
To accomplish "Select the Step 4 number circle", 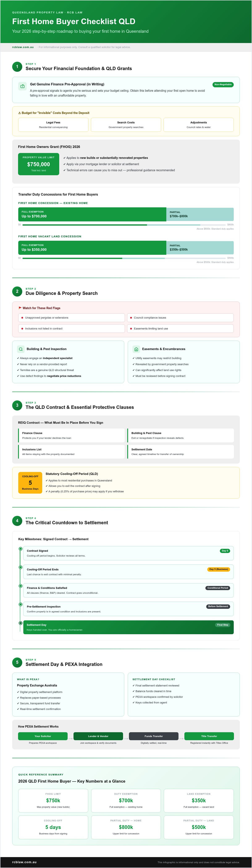I will coord(17,521).
